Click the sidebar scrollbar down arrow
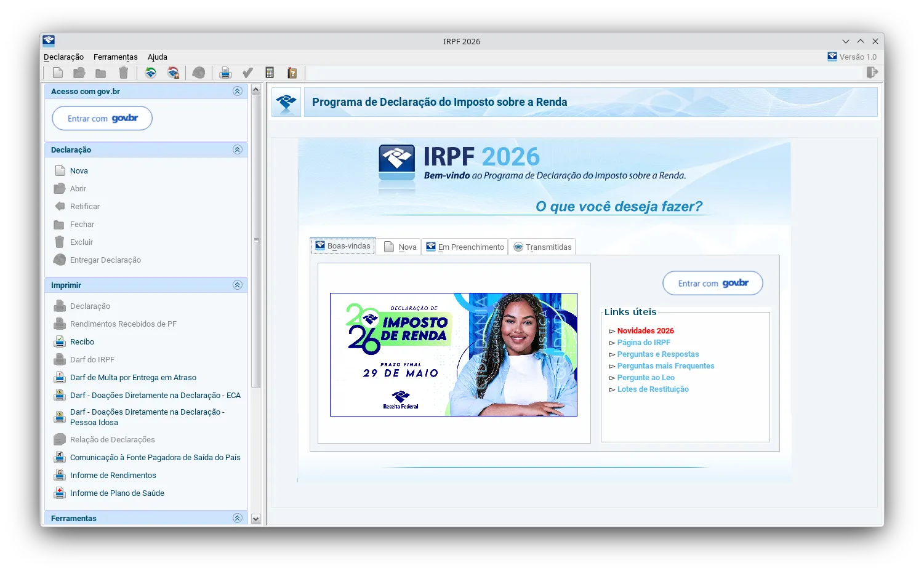Image resolution: width=924 pixels, height=574 pixels. [x=256, y=519]
